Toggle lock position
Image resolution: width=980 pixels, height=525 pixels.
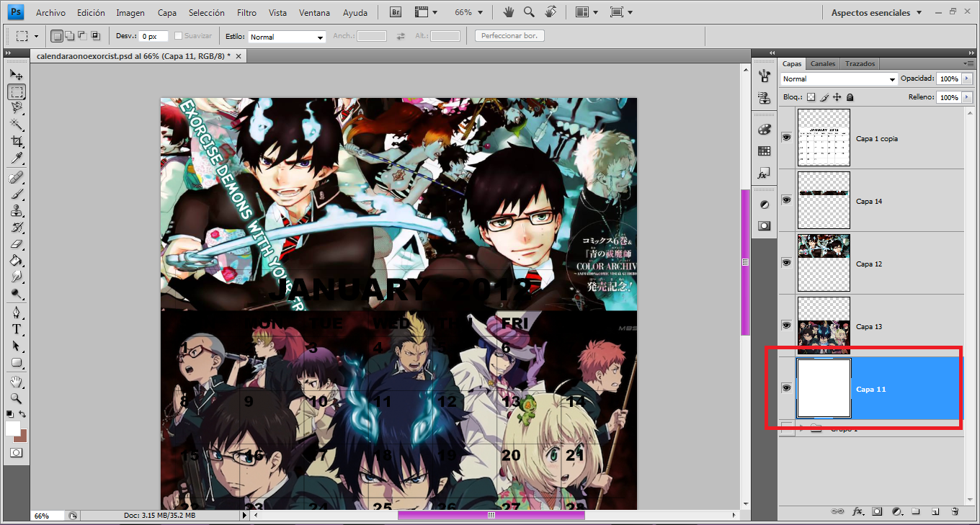[837, 97]
